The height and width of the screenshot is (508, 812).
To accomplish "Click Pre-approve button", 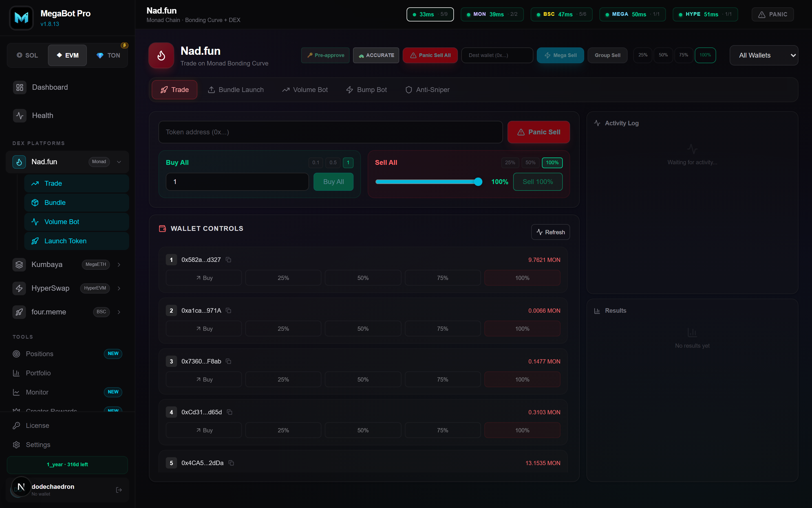I will 325,55.
